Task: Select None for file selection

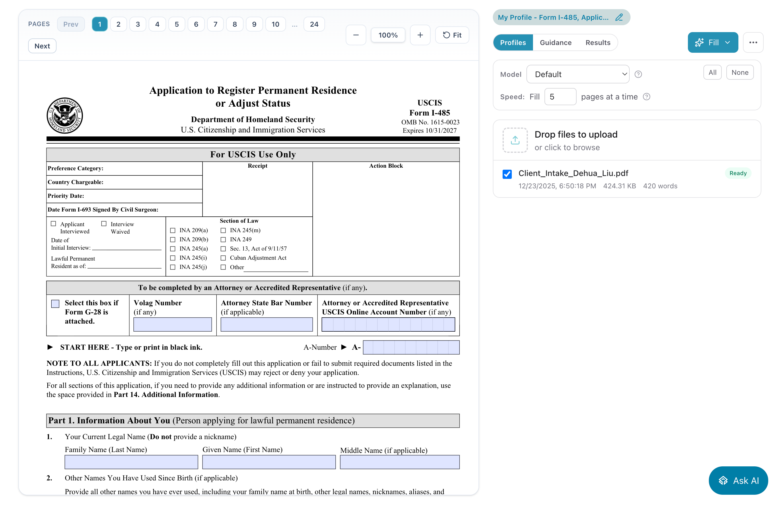Action: [740, 73]
